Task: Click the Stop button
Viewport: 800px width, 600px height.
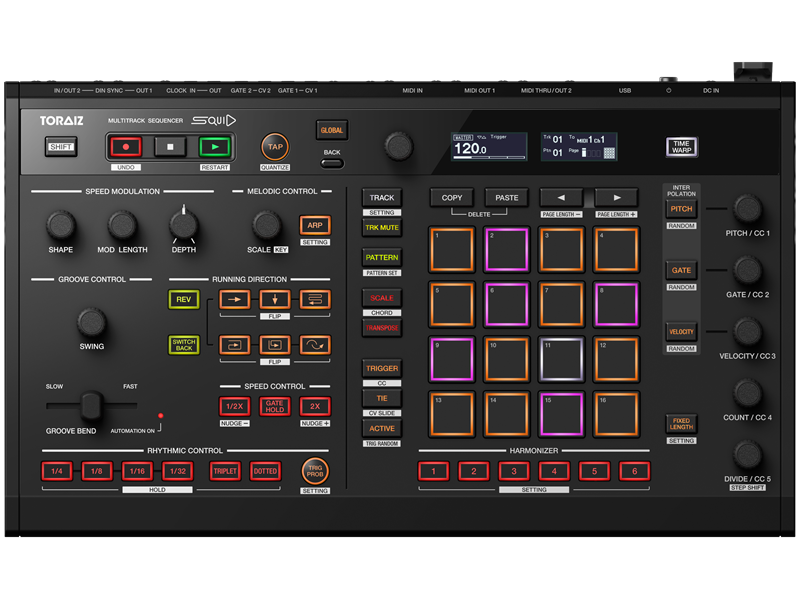Action: [x=170, y=147]
